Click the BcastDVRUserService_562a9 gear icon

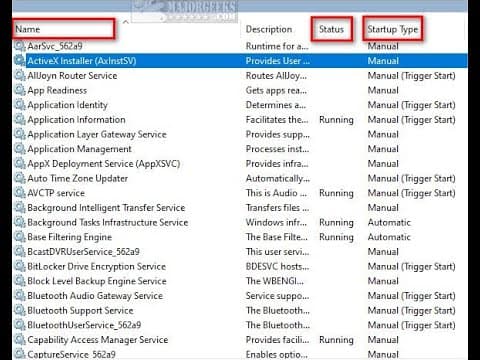tap(20, 251)
